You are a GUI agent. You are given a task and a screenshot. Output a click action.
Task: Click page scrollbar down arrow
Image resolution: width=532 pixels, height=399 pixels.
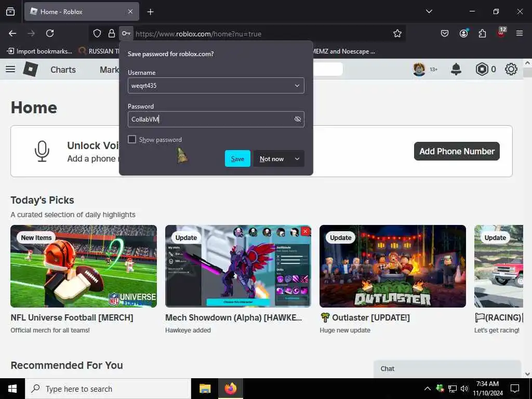point(527,374)
